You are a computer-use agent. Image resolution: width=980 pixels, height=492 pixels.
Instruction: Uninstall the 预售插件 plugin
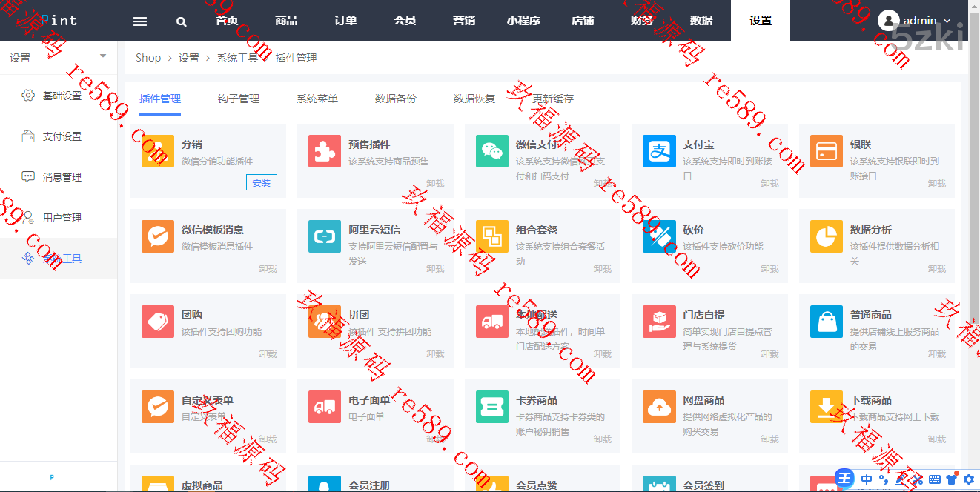pyautogui.click(x=435, y=183)
